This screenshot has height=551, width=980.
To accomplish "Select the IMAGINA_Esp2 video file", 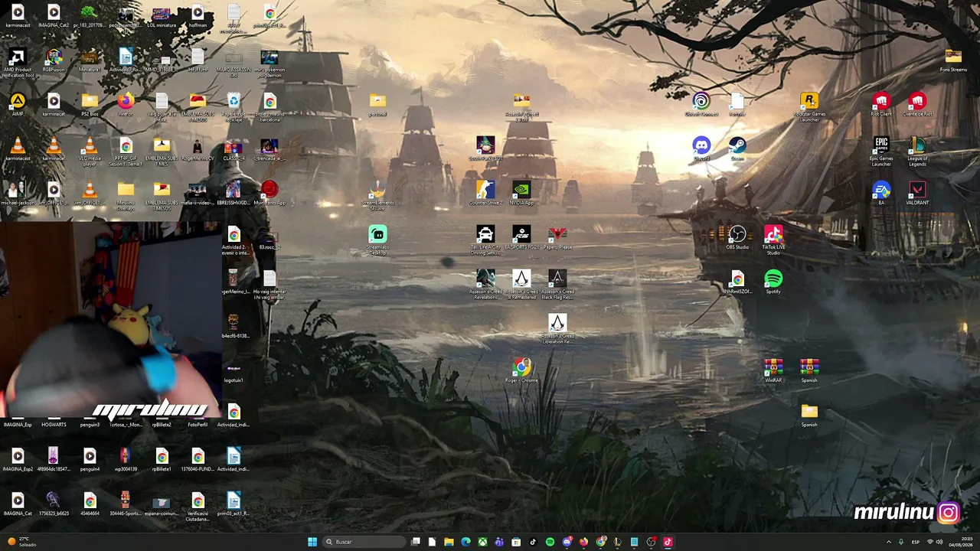I will [x=18, y=458].
